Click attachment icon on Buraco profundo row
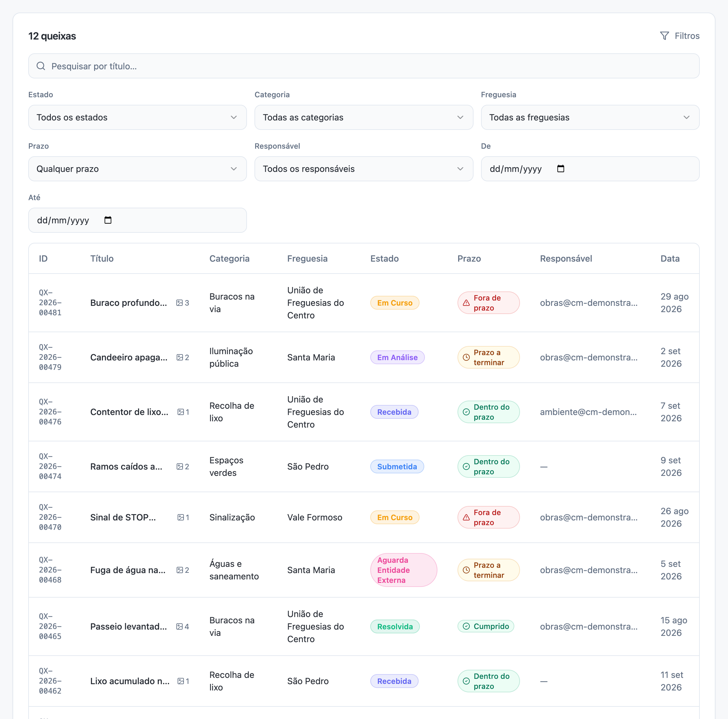Viewport: 728px width, 719px height. (179, 303)
